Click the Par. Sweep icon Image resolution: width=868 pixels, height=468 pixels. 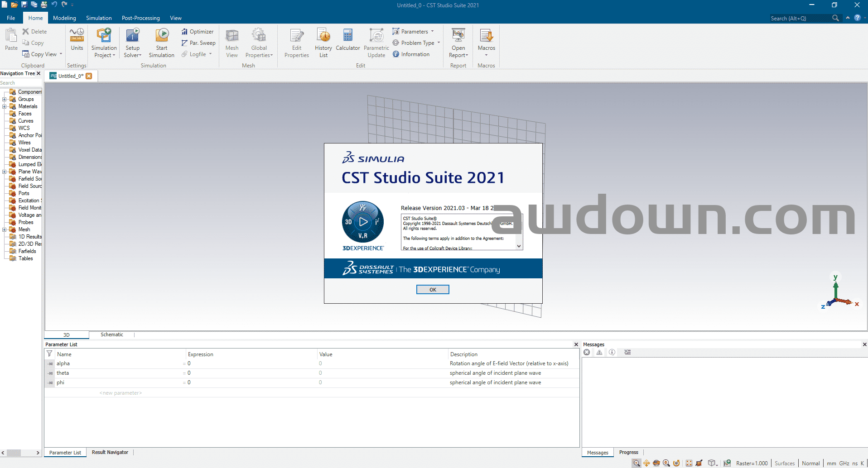[198, 43]
